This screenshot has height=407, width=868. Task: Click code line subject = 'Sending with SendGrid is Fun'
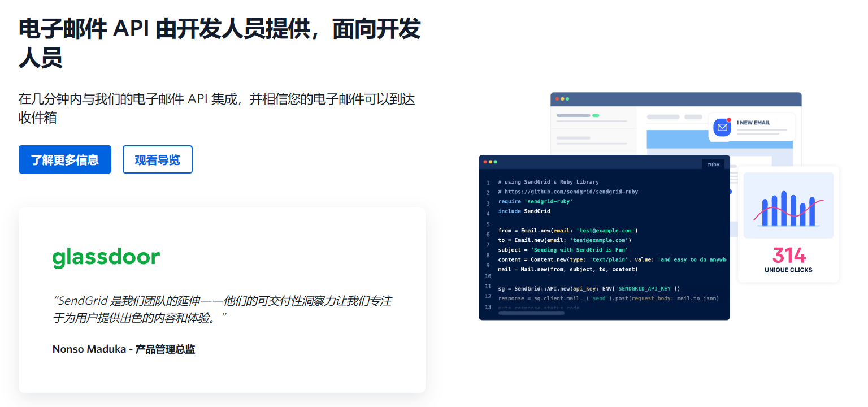pyautogui.click(x=563, y=250)
